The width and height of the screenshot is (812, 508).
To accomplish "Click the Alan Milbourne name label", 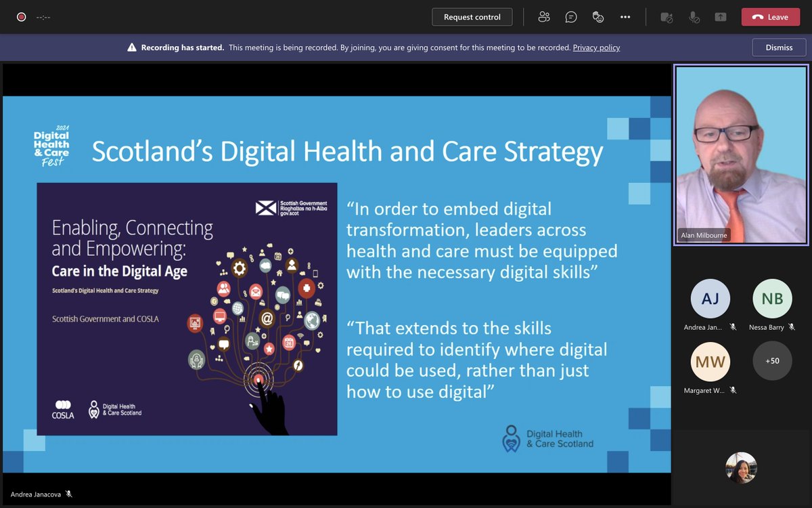I will point(704,235).
